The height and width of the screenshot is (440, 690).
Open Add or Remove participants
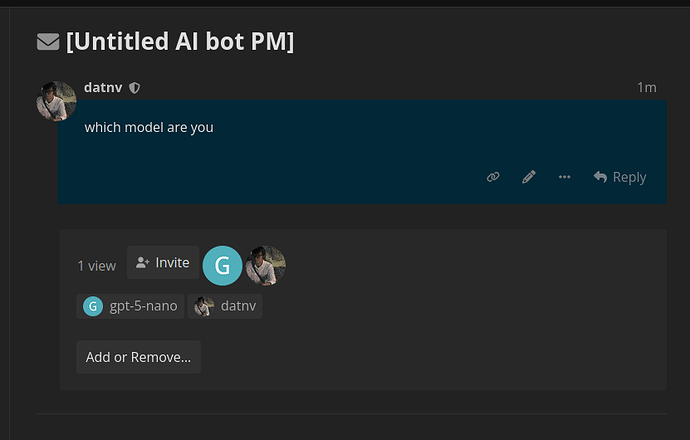point(139,357)
